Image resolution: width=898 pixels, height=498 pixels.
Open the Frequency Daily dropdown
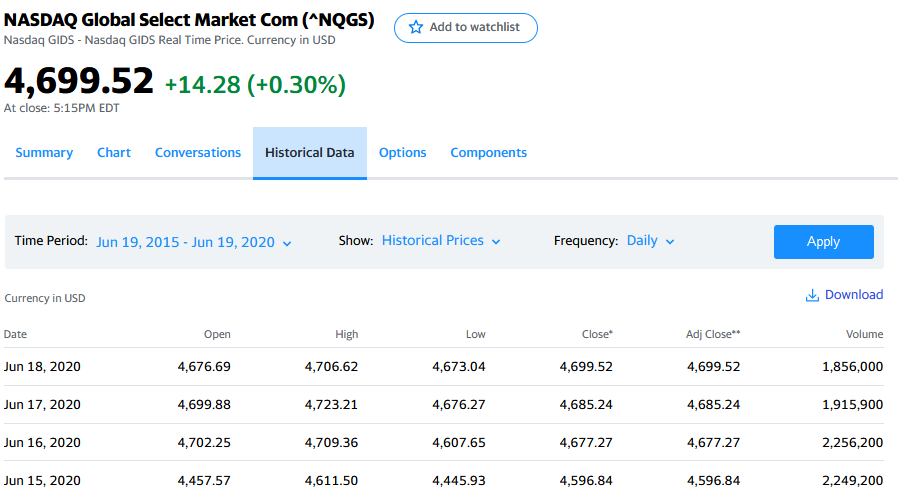click(x=651, y=241)
